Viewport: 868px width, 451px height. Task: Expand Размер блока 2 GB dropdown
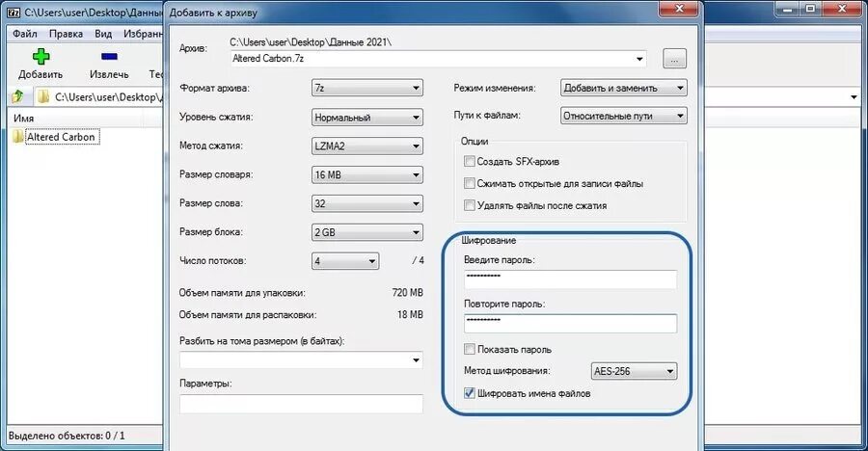(x=367, y=232)
